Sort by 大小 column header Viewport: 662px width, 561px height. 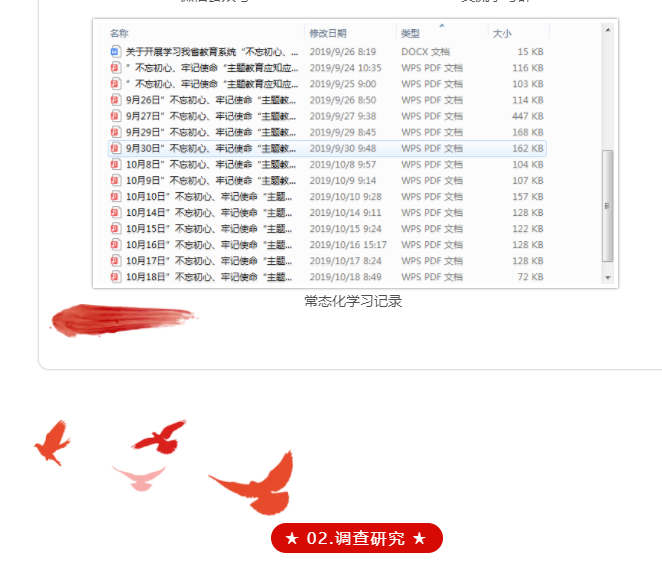click(x=502, y=33)
